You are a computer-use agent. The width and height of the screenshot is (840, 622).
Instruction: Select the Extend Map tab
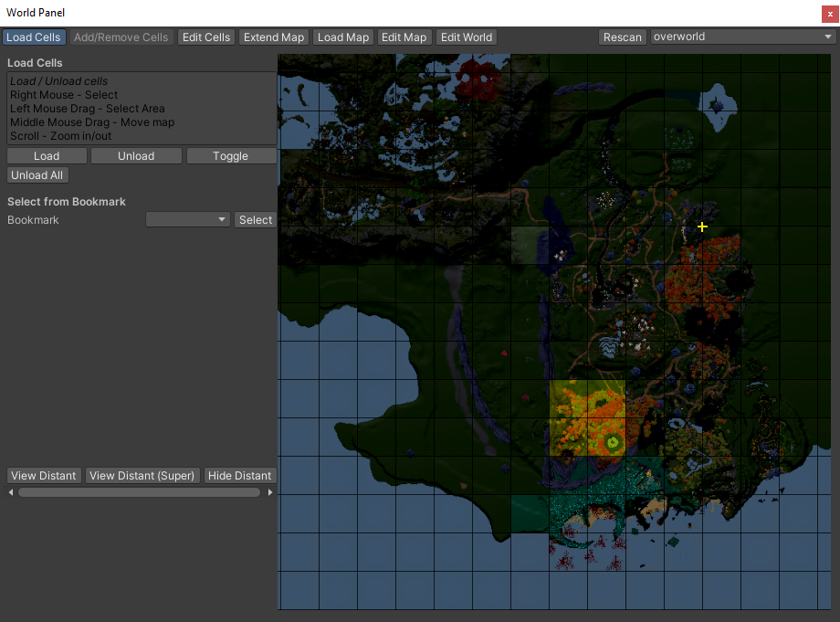coord(274,37)
